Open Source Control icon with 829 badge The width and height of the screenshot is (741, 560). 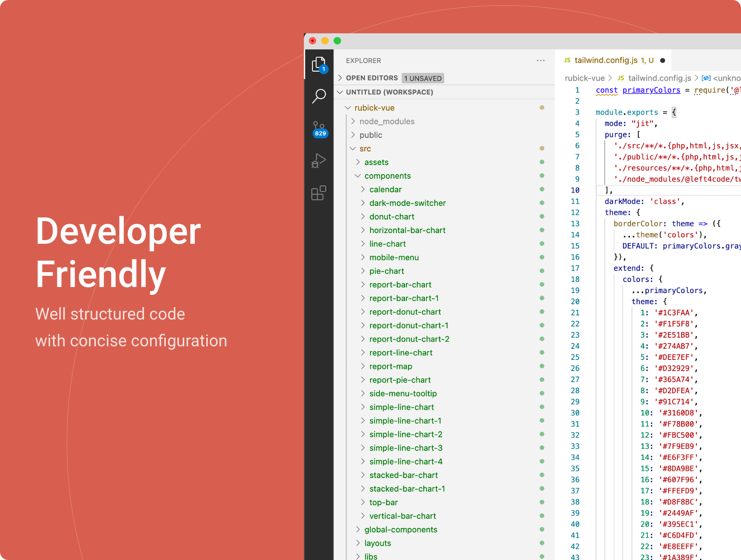(x=319, y=129)
